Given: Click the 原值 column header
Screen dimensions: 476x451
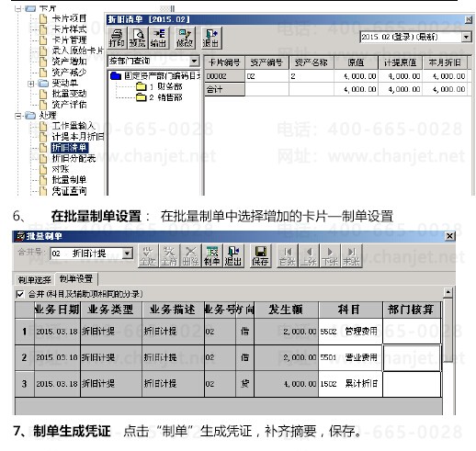Looking at the screenshot, I should point(356,62).
